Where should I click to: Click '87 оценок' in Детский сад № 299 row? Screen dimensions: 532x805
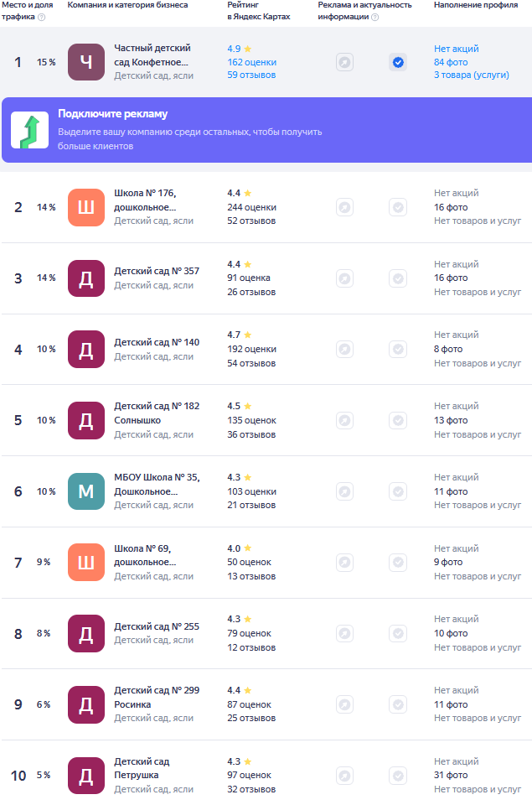250,705
